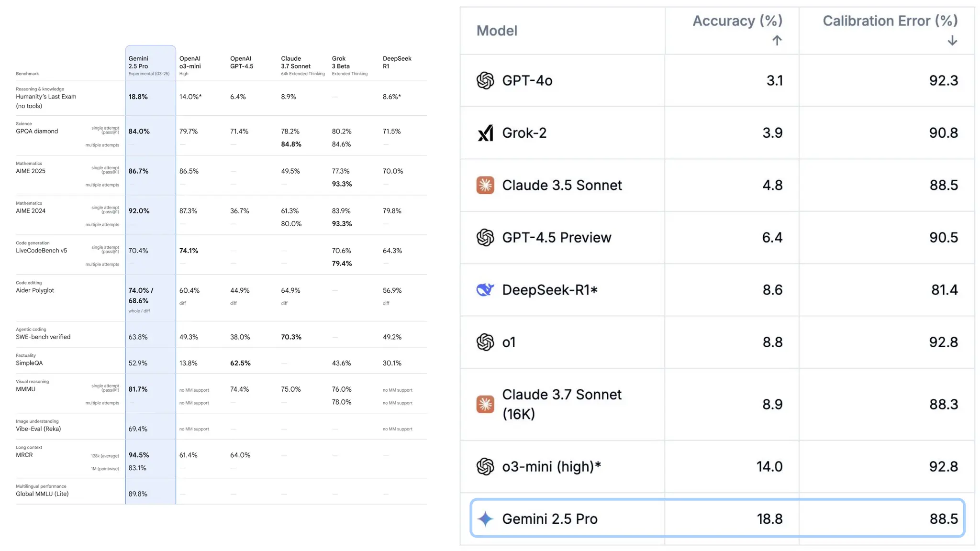This screenshot has height=551, width=980.
Task: Click the Claude 3.5 Sonnet orange logo
Action: tap(485, 185)
